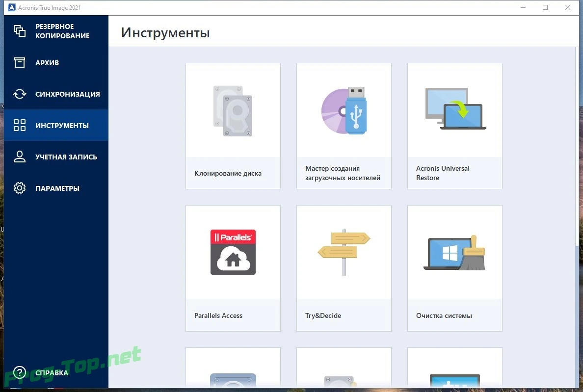Click the Parallels Access cloud icon

click(x=233, y=252)
